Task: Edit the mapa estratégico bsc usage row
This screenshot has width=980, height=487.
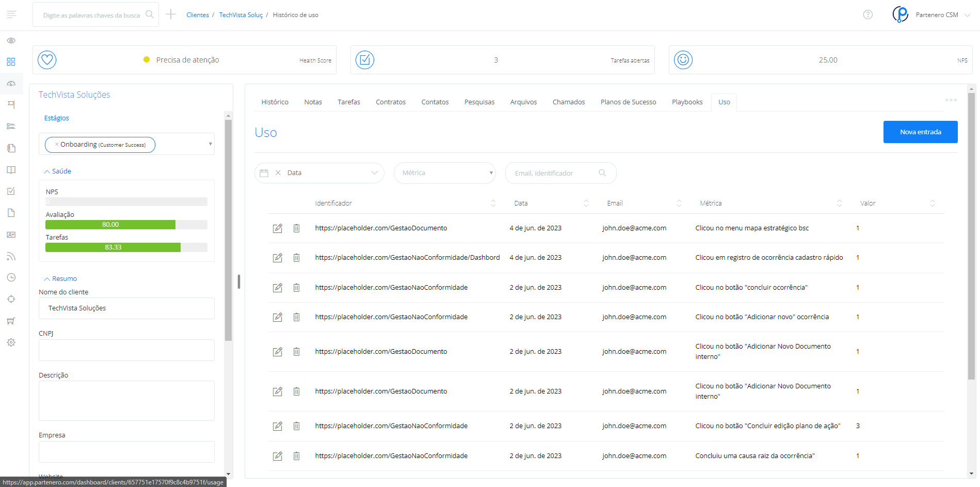Action: 278,228
